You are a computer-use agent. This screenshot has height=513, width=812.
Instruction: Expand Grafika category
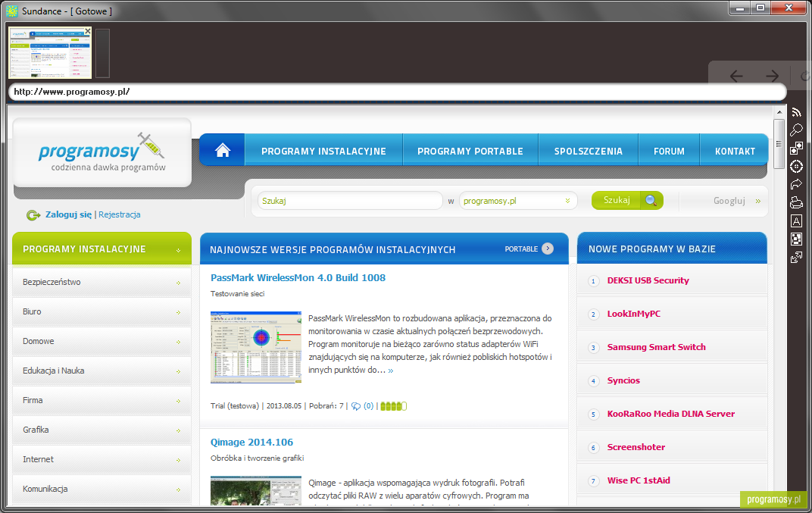pos(102,430)
